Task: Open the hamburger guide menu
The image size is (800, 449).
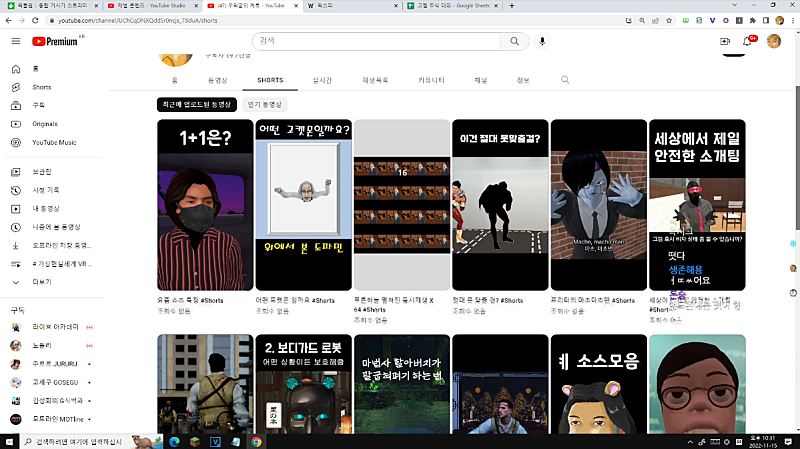Action: point(15,41)
